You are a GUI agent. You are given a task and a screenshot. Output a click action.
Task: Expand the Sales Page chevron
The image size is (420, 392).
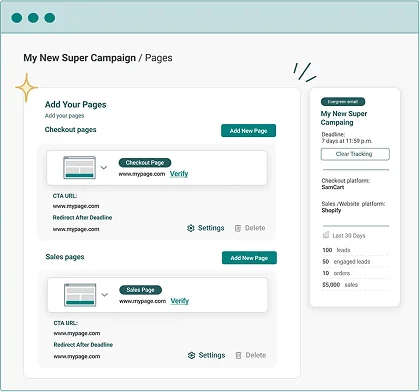[105, 295]
